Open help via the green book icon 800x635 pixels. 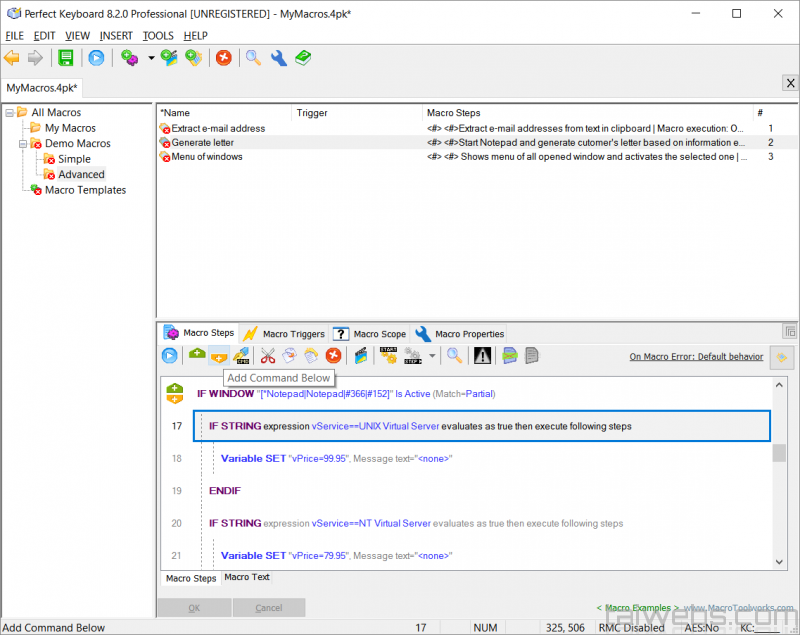(302, 58)
